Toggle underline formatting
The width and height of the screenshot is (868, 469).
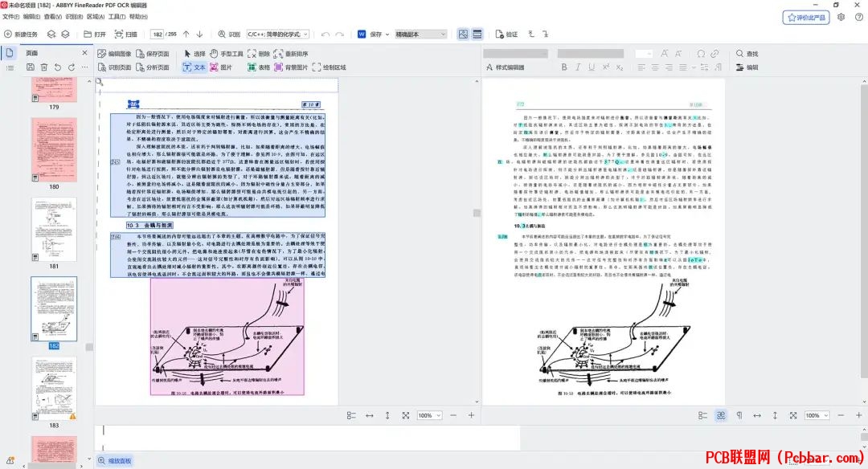tap(592, 67)
